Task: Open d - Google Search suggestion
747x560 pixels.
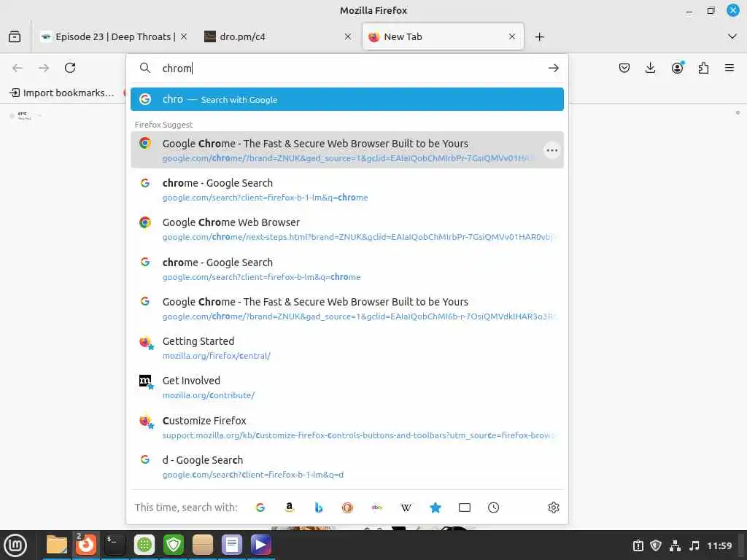Action: click(347, 467)
